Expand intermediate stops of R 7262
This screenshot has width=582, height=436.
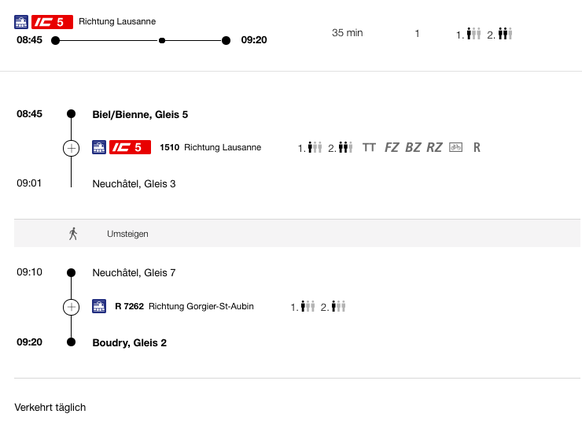click(71, 307)
